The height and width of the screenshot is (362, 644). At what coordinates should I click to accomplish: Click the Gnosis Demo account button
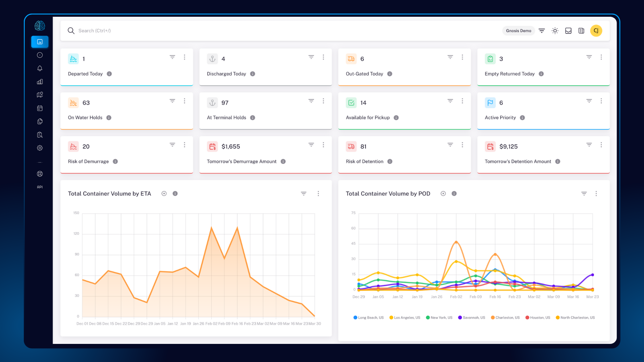pyautogui.click(x=518, y=31)
